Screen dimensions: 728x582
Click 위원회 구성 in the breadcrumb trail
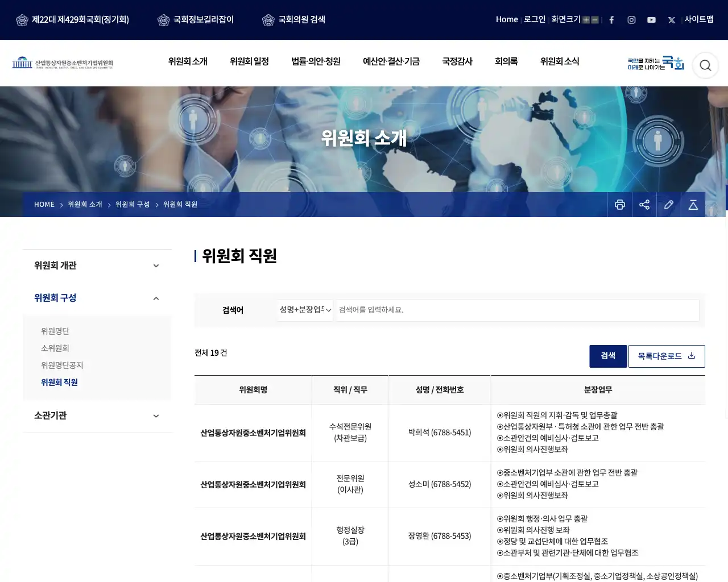click(133, 205)
